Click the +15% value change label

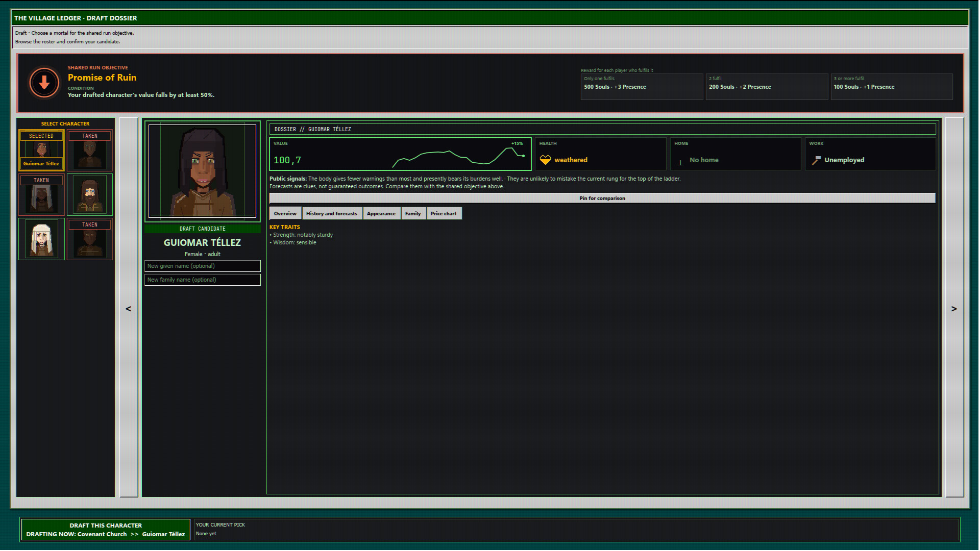517,143
